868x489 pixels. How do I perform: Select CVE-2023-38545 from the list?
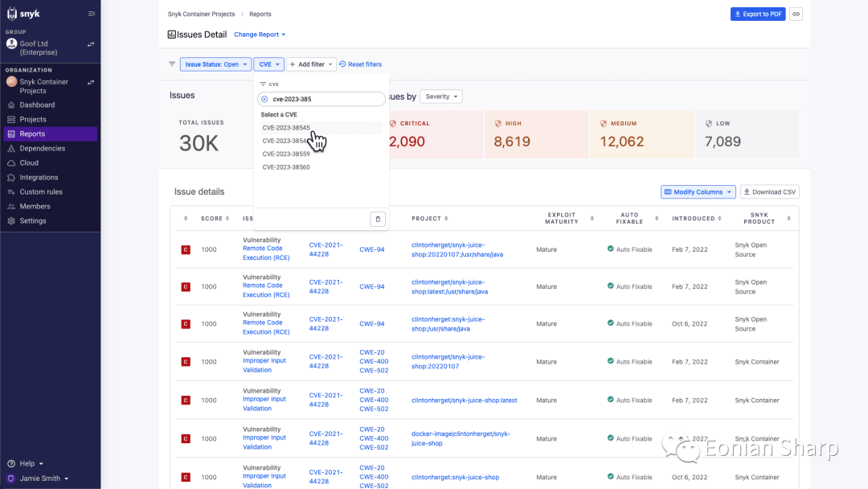(x=321, y=128)
